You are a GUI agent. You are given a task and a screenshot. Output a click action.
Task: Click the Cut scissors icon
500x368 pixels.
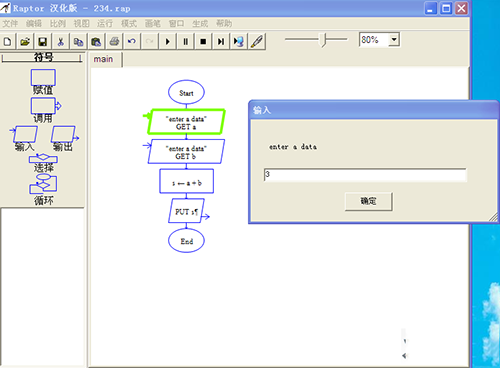60,42
